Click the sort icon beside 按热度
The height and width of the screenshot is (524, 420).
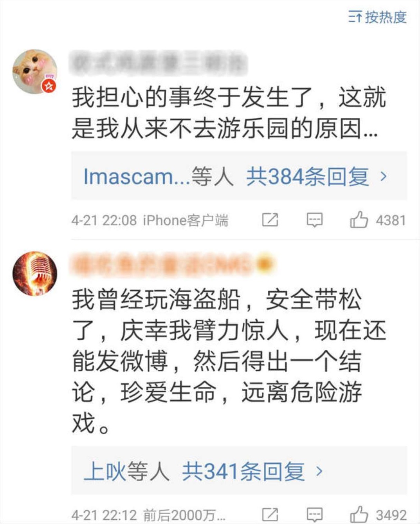(355, 17)
